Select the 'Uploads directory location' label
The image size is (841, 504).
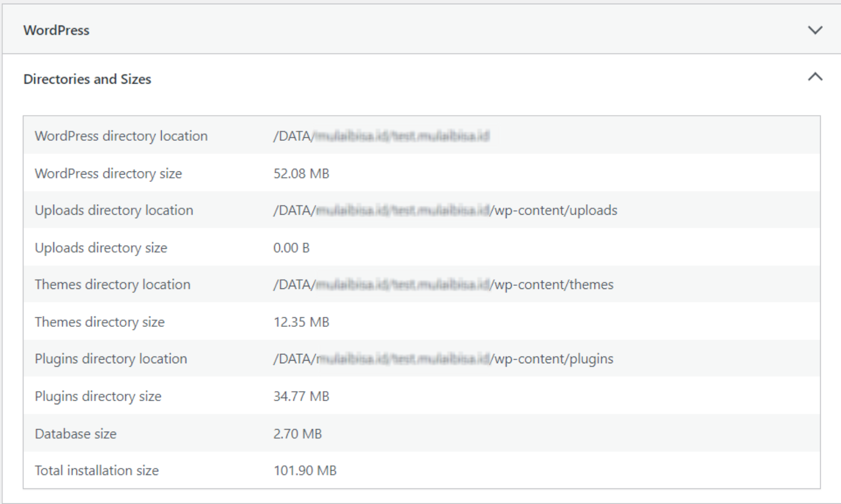[x=114, y=210]
